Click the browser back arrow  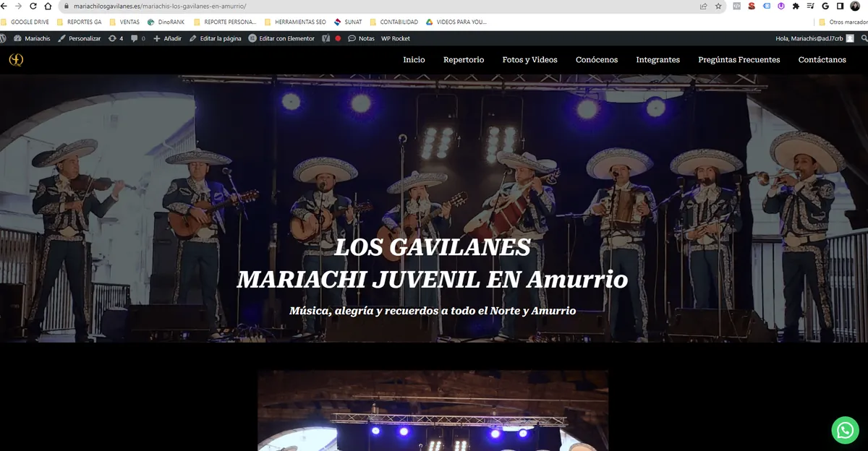click(x=5, y=6)
